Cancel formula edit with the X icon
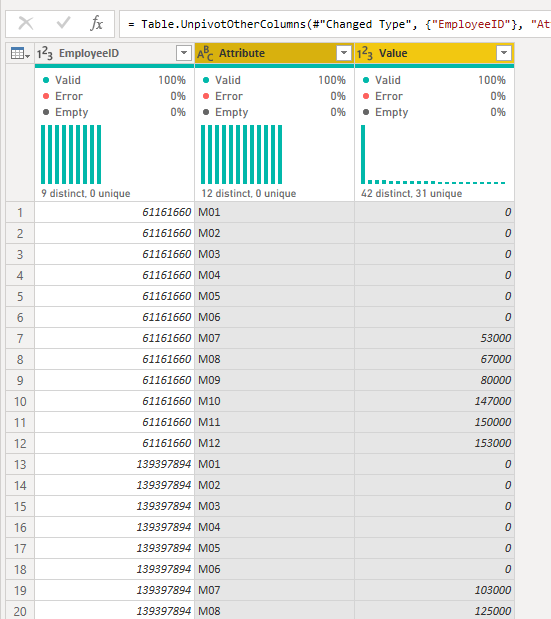Screen dimensions: 551x619 pyautogui.click(x=26, y=24)
